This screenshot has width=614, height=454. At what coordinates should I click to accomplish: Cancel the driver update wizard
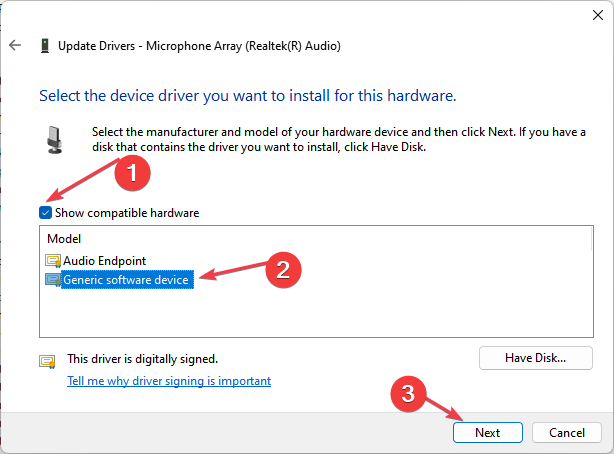coord(567,432)
